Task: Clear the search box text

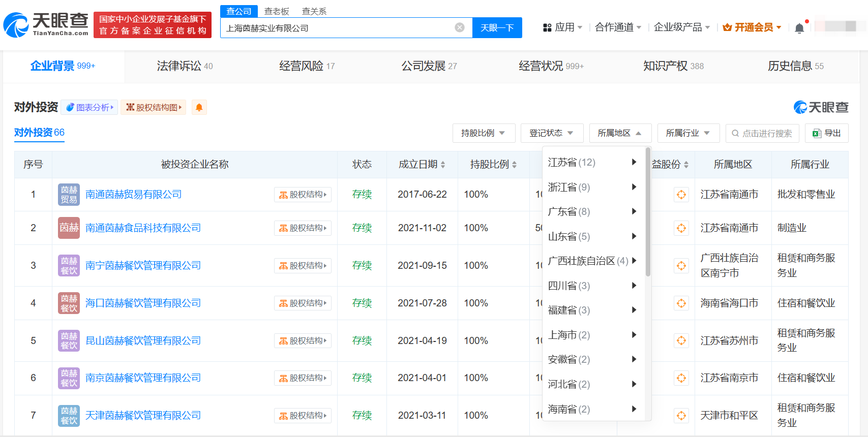Action: pos(459,27)
